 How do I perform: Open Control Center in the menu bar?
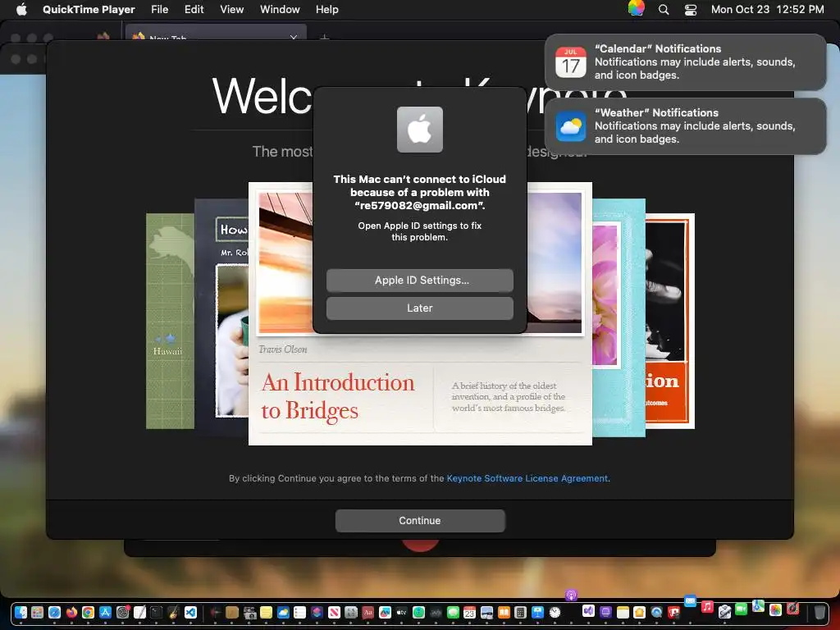pos(691,10)
